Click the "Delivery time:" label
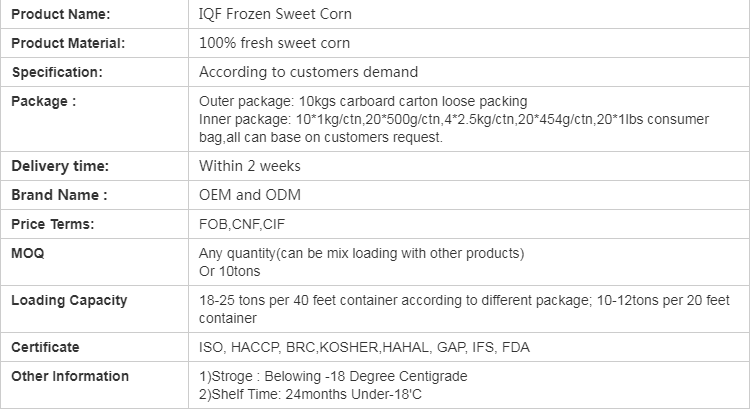This screenshot has height=410, width=750. pyautogui.click(x=60, y=166)
